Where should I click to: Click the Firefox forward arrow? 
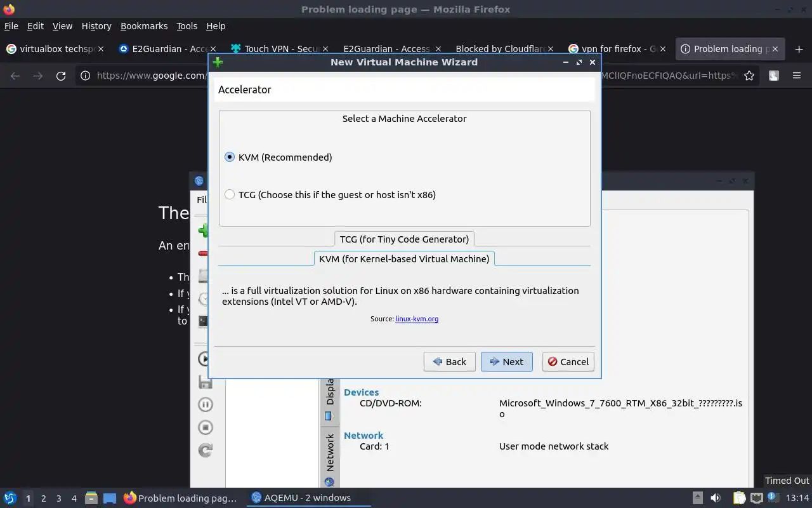coord(38,76)
